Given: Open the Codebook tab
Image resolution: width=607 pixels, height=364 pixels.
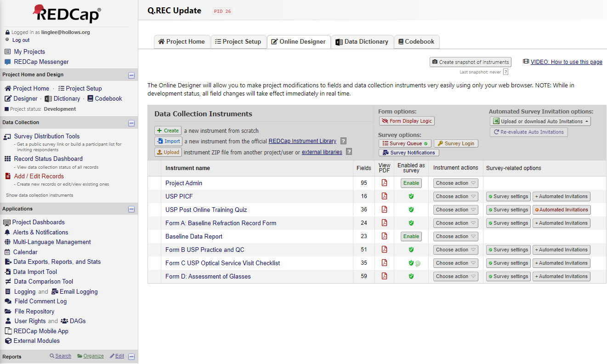Looking at the screenshot, I should (416, 42).
